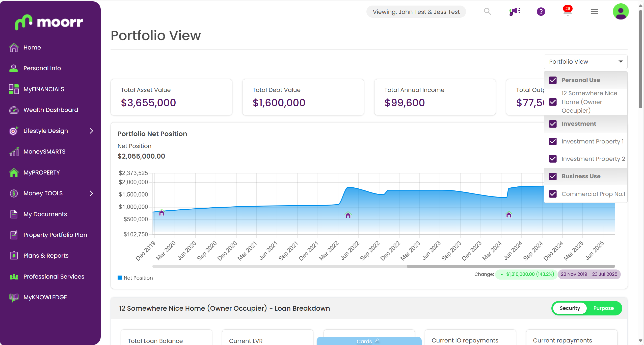Click the Total Asset Value card

(171, 97)
